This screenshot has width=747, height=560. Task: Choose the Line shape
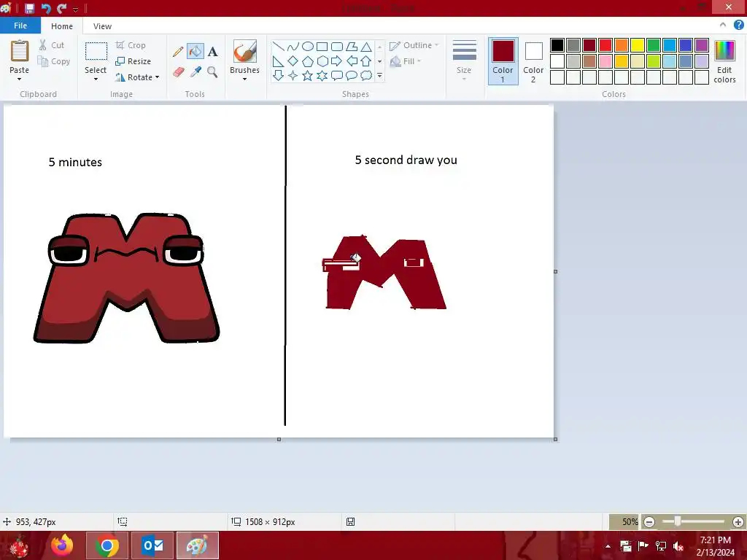pyautogui.click(x=278, y=46)
